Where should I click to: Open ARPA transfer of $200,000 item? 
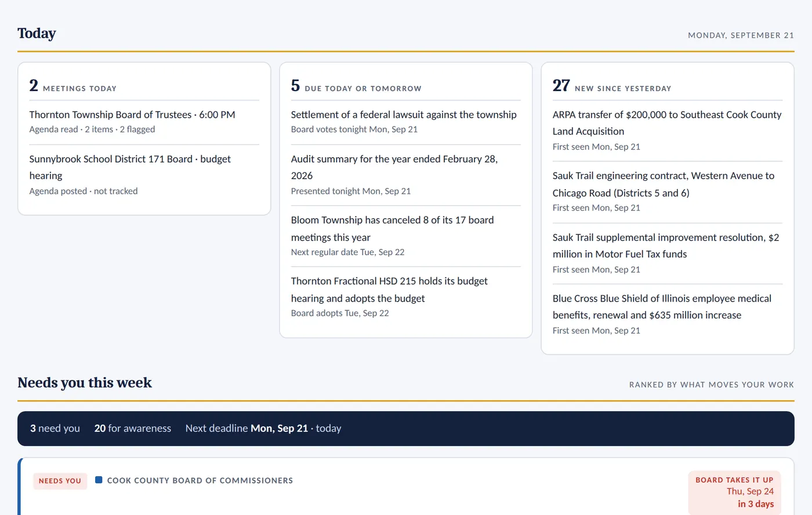[x=667, y=123]
